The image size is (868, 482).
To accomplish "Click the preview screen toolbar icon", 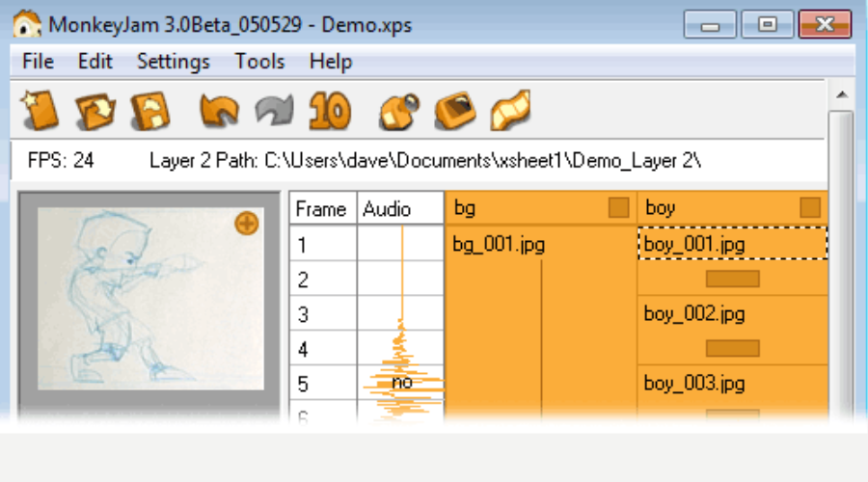I will (x=455, y=111).
